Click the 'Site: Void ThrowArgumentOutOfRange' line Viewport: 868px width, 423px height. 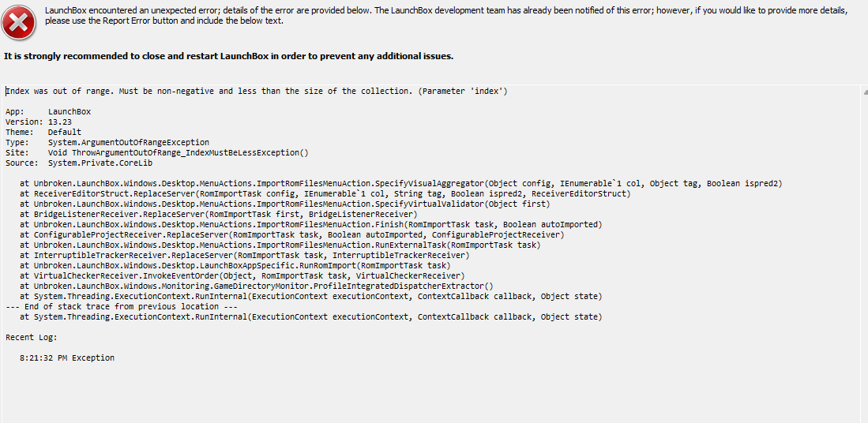click(x=156, y=152)
